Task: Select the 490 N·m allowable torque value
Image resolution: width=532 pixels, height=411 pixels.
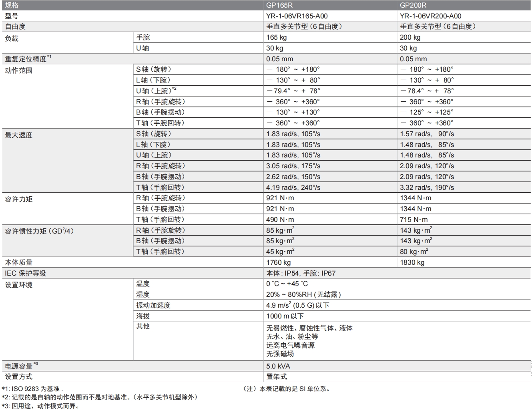Action: [280, 220]
